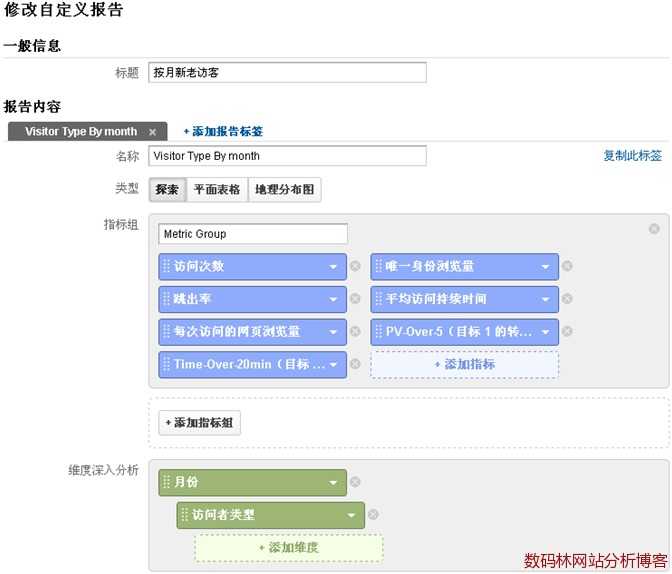Switch report type to 平面表格

coord(217,190)
